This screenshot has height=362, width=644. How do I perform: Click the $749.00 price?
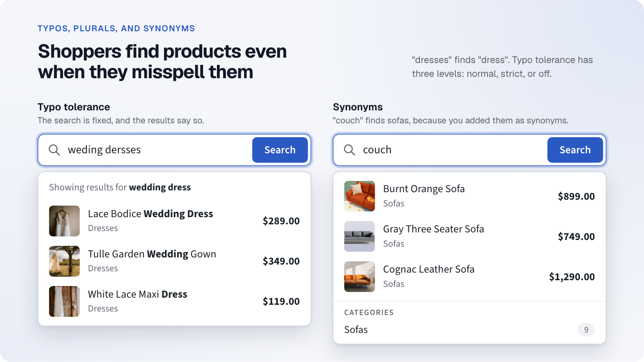[x=576, y=236]
